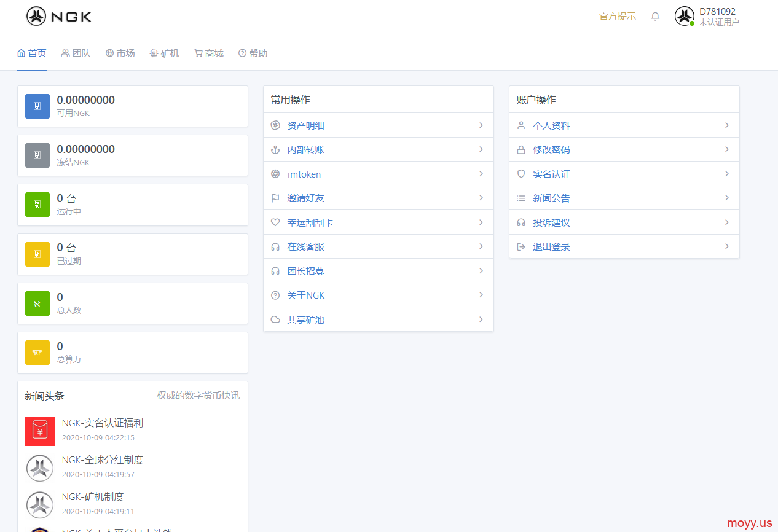The width and height of the screenshot is (778, 532).
Task: Expand the 共享矿池 row chevron
Action: click(x=481, y=319)
